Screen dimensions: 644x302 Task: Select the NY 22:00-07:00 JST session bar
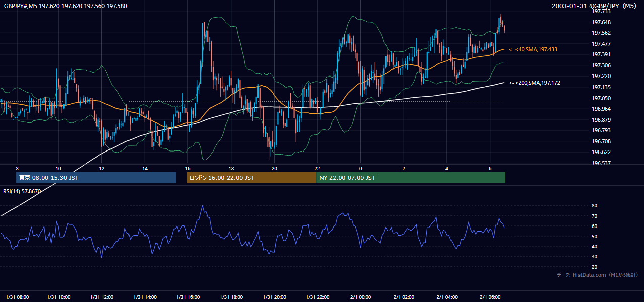tap(411, 178)
